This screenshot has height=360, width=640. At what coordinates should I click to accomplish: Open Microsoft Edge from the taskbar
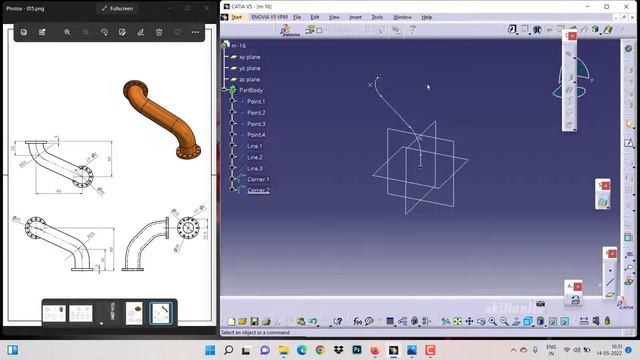pyautogui.click(x=302, y=350)
